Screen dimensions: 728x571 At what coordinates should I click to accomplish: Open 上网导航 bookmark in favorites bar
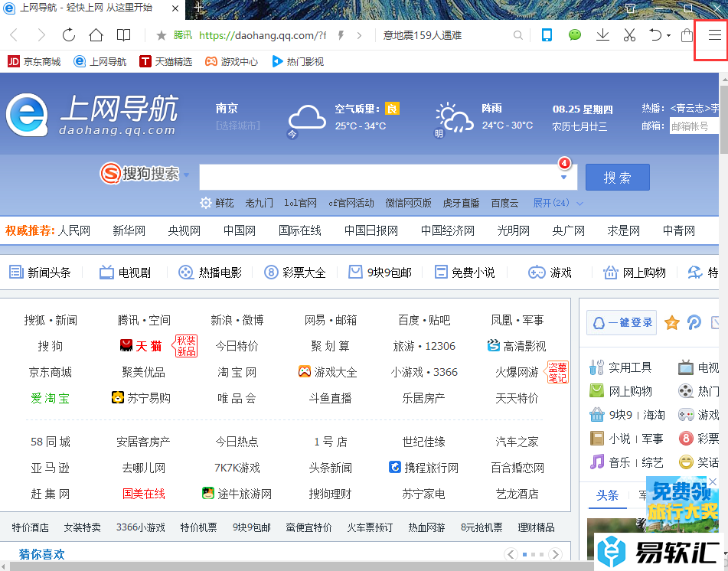click(x=100, y=61)
